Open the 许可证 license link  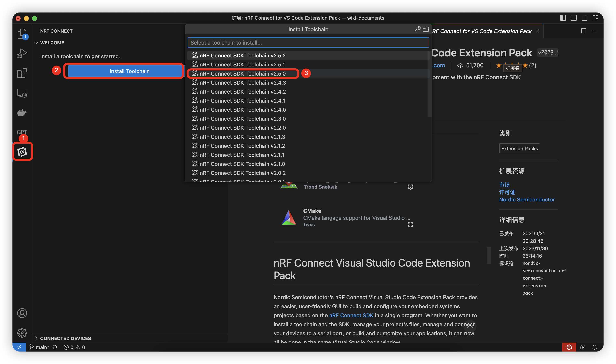coord(507,192)
